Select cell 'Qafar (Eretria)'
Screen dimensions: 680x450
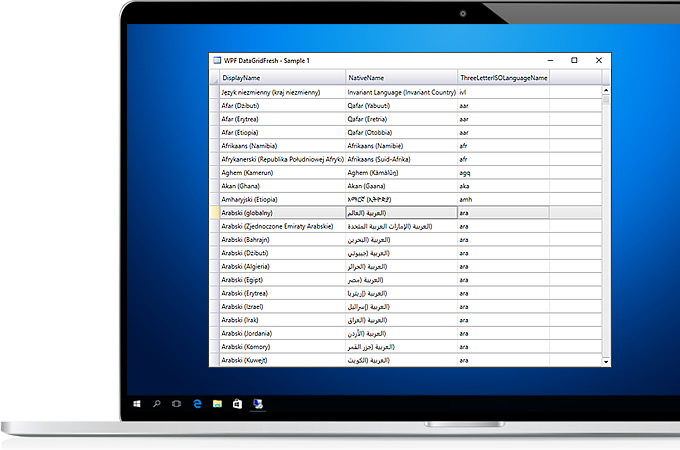pos(402,119)
